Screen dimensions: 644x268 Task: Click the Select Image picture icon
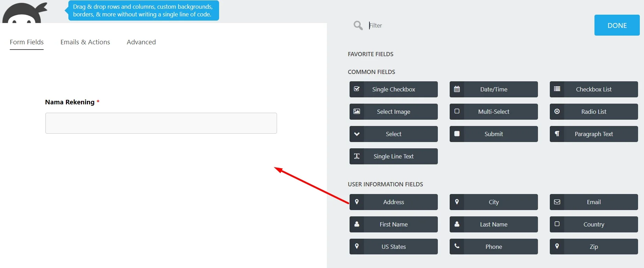pos(357,111)
